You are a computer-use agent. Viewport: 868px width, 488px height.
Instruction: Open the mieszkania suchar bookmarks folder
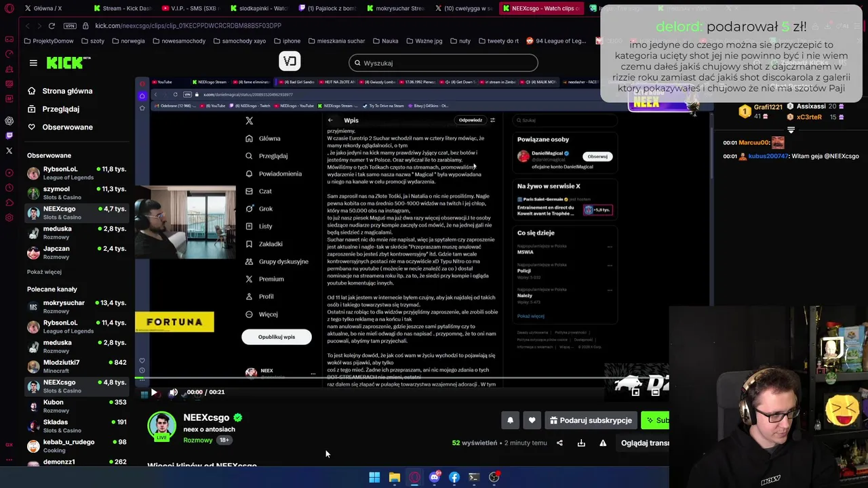(336, 41)
